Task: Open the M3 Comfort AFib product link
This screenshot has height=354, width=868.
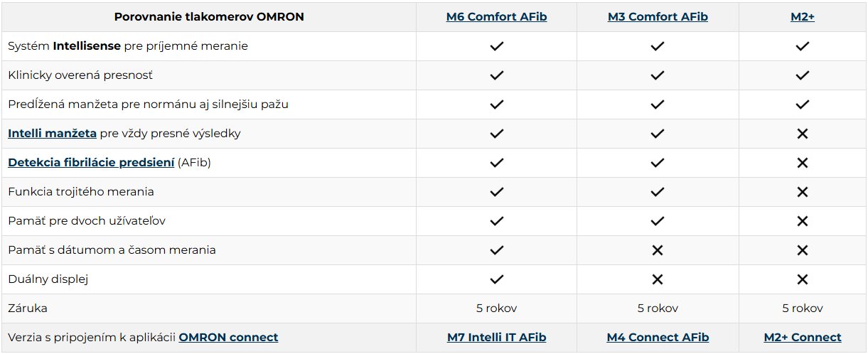Action: point(658,17)
